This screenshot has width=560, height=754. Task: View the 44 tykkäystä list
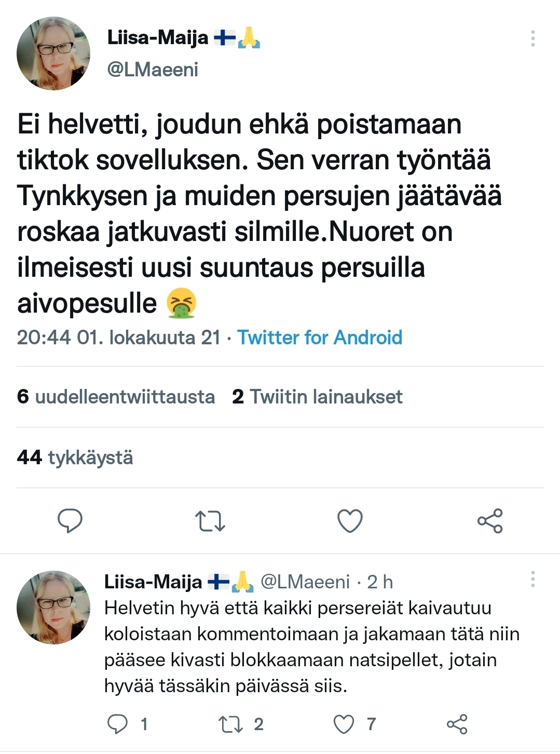pyautogui.click(x=76, y=458)
